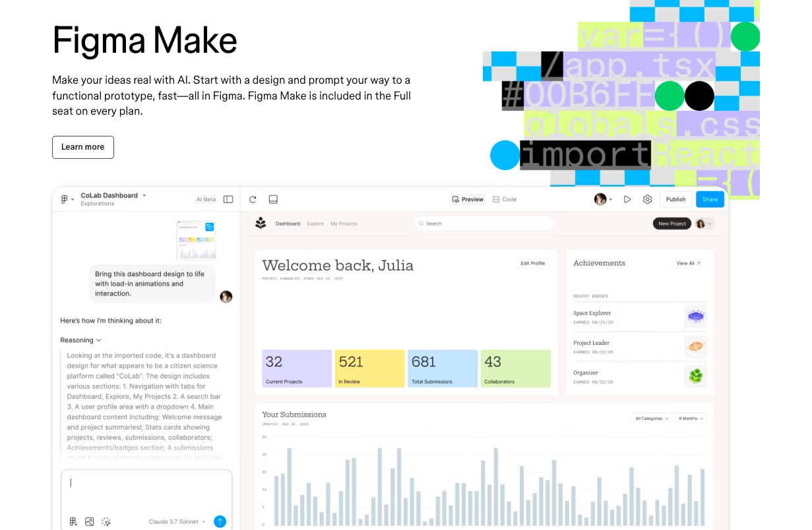The image size is (812, 530).
Task: Reload the preview with the refresh icon
Action: [x=253, y=199]
